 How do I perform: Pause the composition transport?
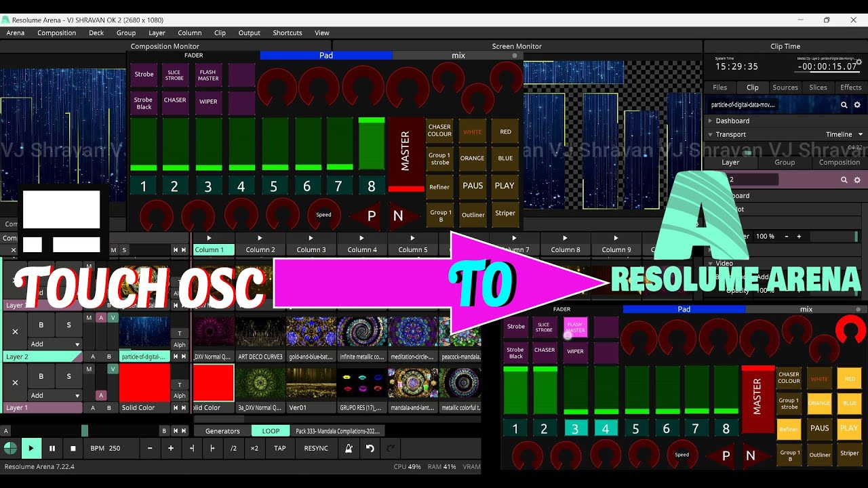(x=52, y=448)
